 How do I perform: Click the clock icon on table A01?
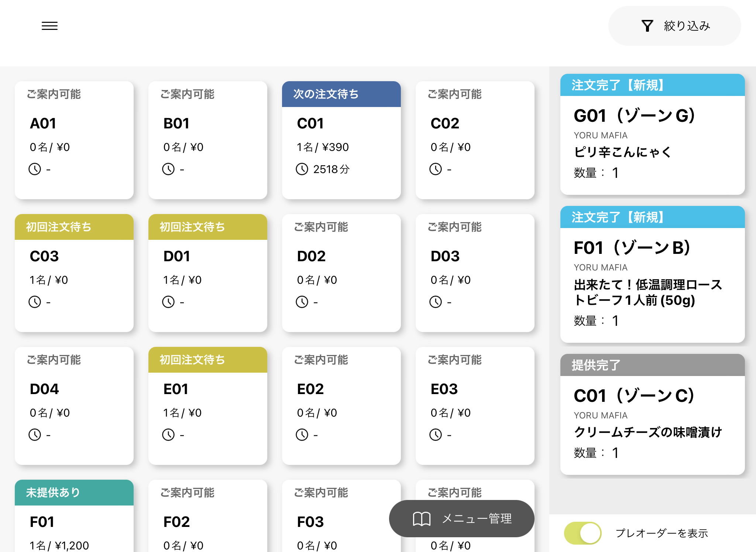[x=35, y=169]
